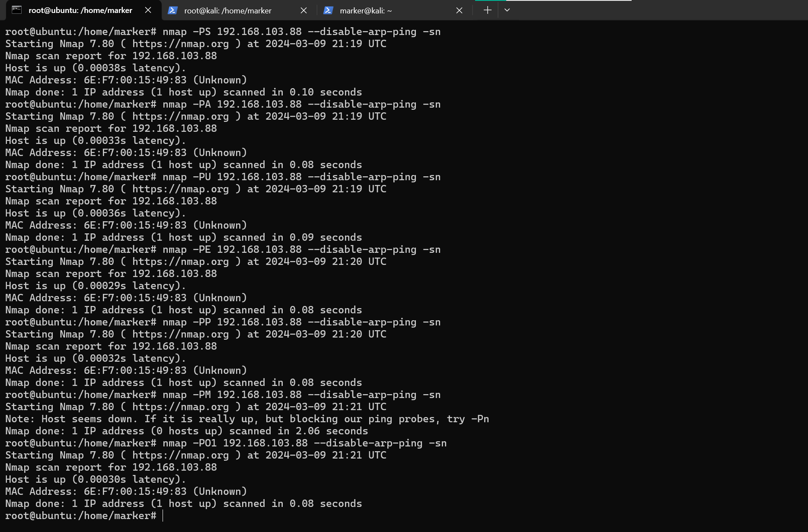Image resolution: width=808 pixels, height=532 pixels.
Task: Click the PowerShell icon on the marker@kali tab
Action: tap(328, 10)
